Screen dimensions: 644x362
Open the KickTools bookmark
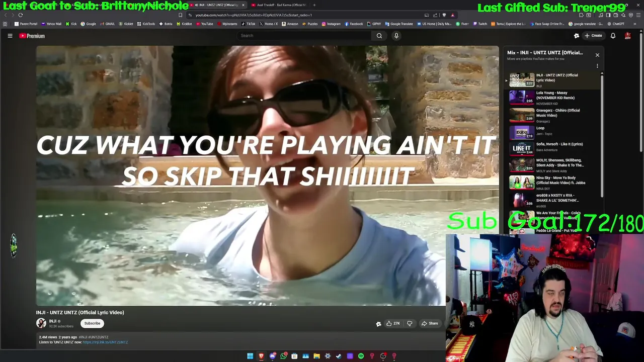(146, 24)
